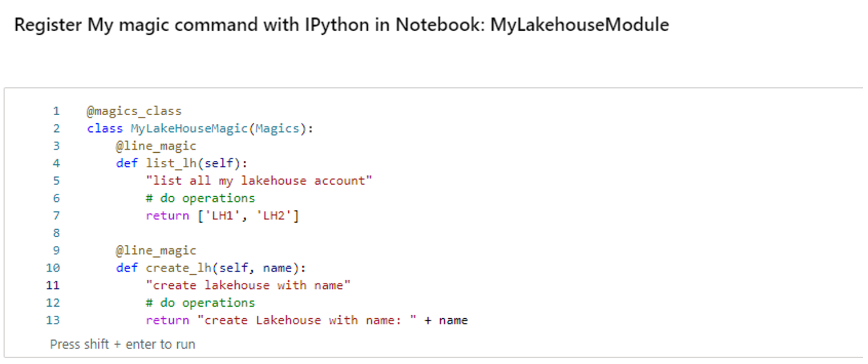Click line number 1 in the gutter
868x364 pixels.
coord(56,111)
